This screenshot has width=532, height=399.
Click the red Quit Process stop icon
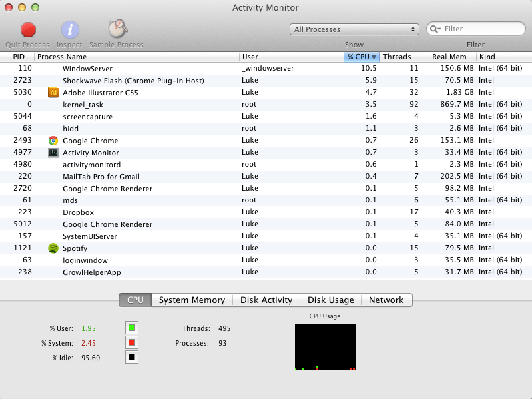pos(28,29)
